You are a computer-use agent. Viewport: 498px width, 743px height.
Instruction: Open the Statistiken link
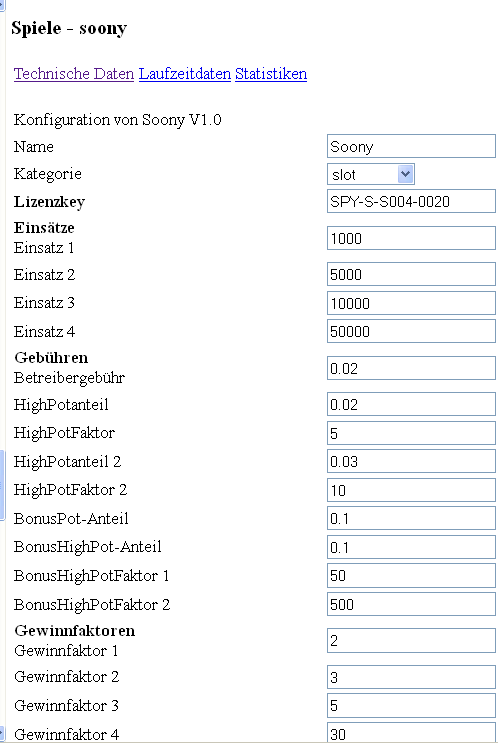[271, 74]
